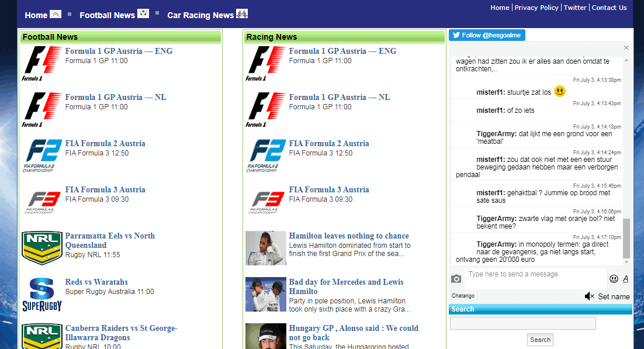
Task: Click the chat scrollbar thumb
Action: click(626, 238)
